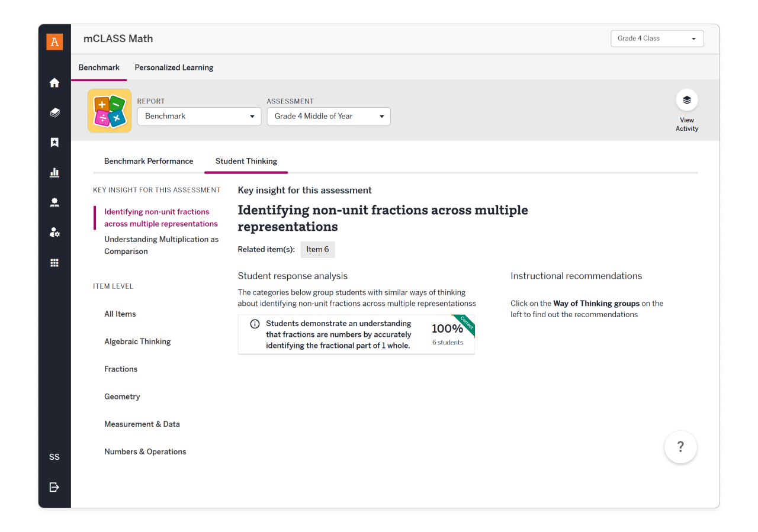Open the question mark help button

pos(680,447)
